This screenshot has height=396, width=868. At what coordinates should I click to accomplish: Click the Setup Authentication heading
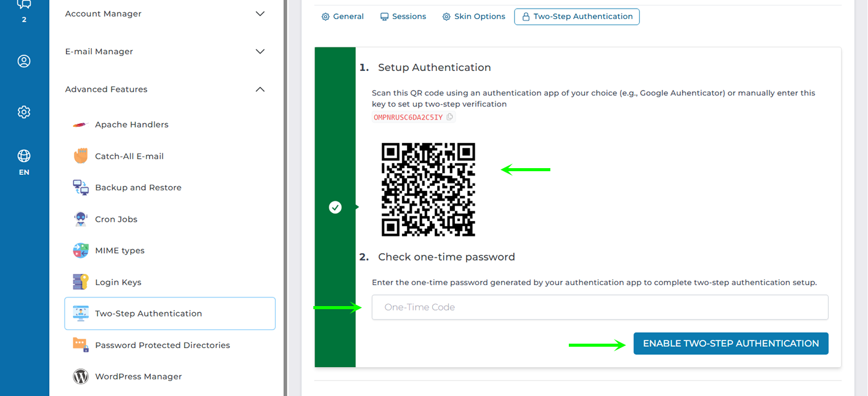tap(435, 68)
